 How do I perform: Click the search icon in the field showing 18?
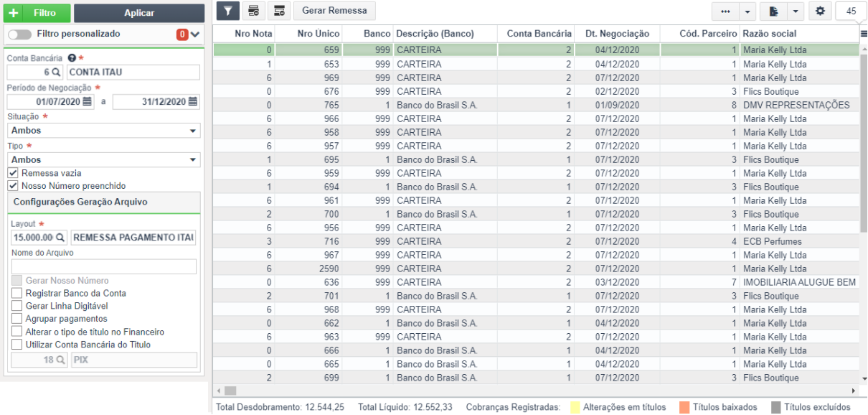[61, 360]
